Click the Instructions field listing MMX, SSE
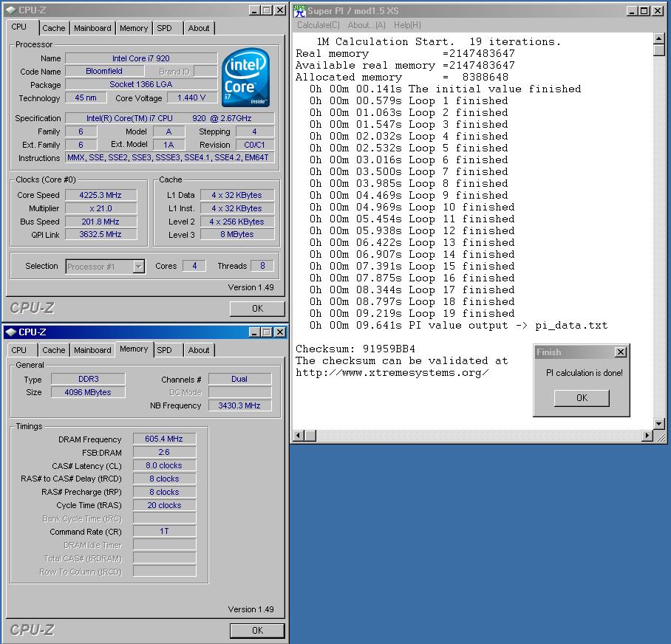Image resolution: width=671 pixels, height=644 pixels. coord(169,158)
